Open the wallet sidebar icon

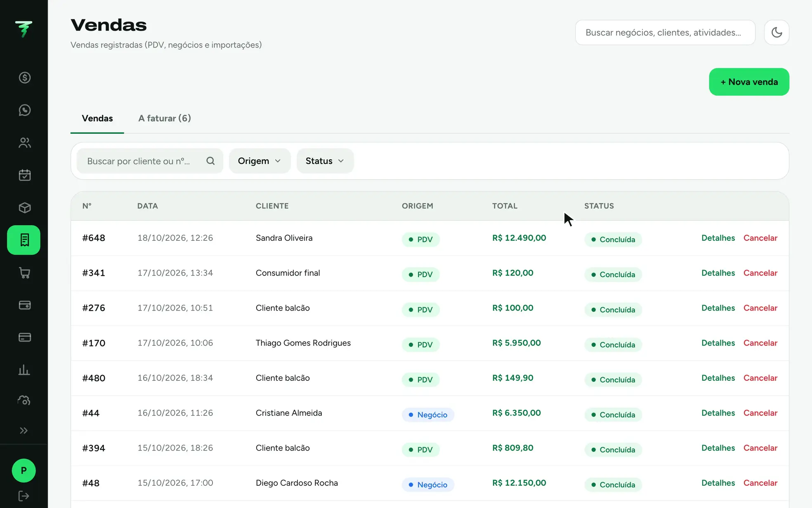24,305
